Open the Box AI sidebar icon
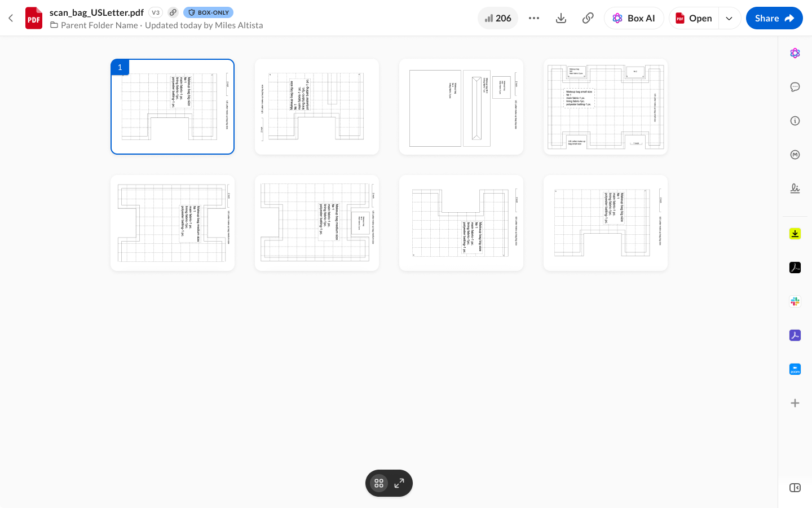Viewport: 812px width, 508px height. (x=795, y=53)
